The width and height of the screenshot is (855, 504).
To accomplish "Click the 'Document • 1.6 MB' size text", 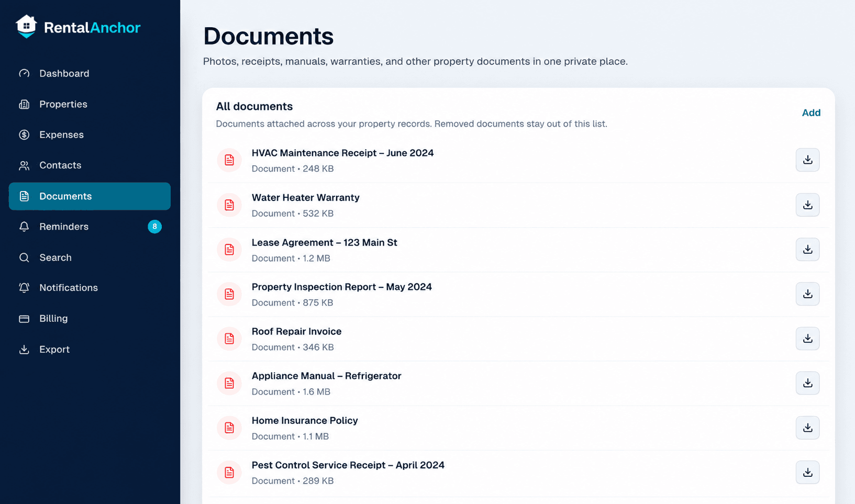I will point(291,391).
